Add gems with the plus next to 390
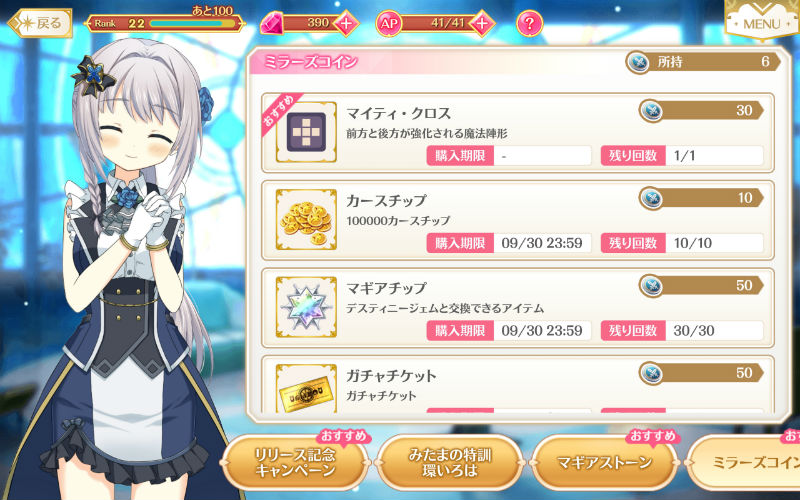The height and width of the screenshot is (500, 800). 345,23
